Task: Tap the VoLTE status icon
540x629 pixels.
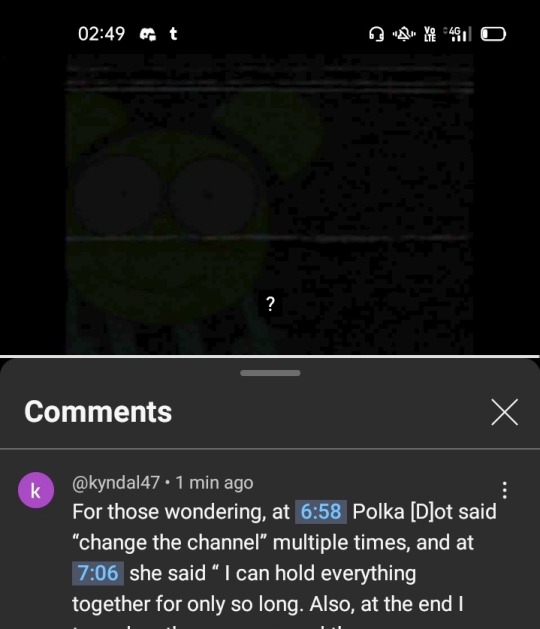Action: pos(430,34)
